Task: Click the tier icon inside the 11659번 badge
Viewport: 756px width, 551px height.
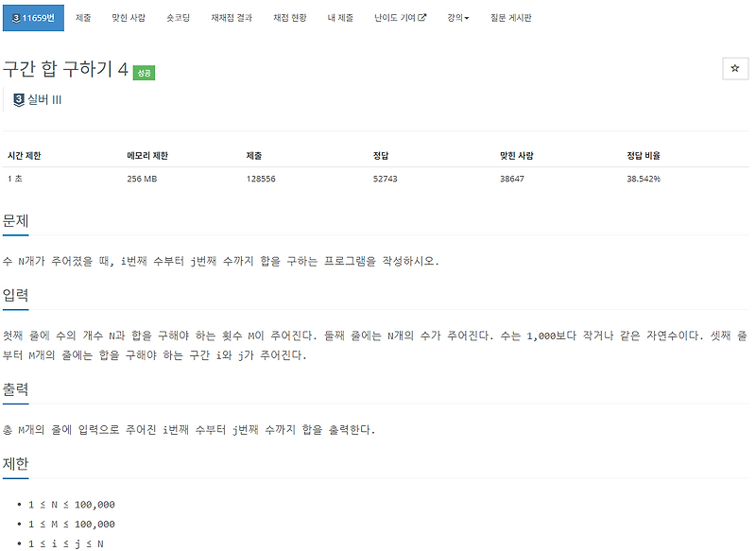Action: click(x=16, y=16)
